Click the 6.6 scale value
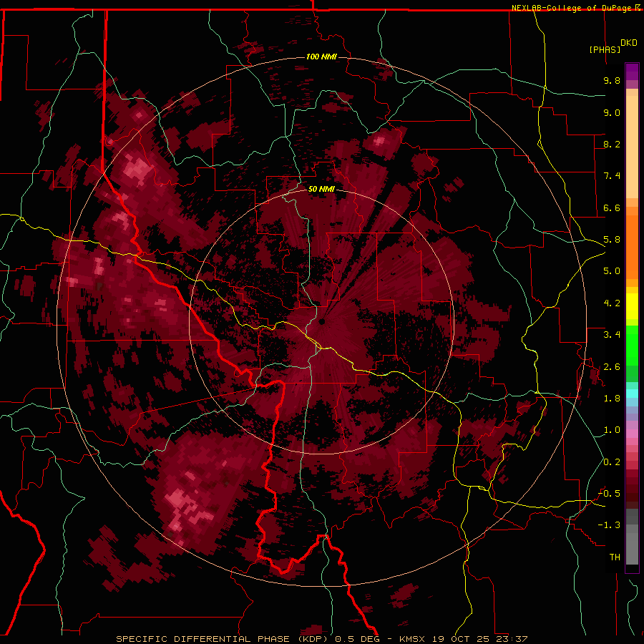The width and height of the screenshot is (644, 644). (612, 208)
